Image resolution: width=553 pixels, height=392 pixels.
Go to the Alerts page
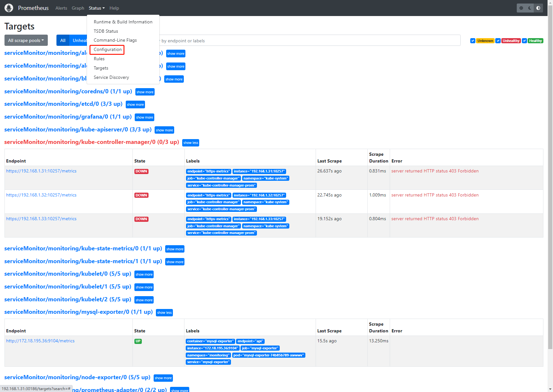click(61, 8)
